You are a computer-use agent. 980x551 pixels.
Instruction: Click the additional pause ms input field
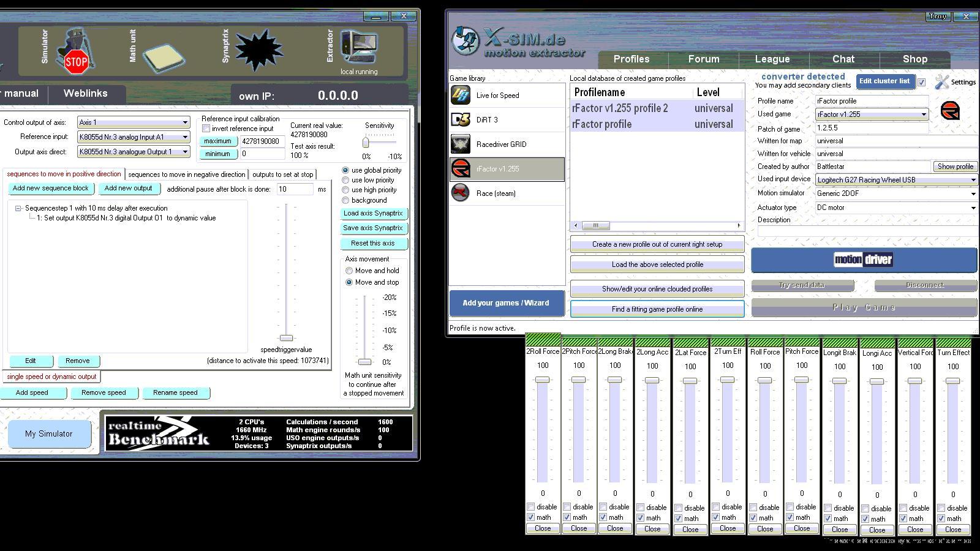tap(295, 189)
